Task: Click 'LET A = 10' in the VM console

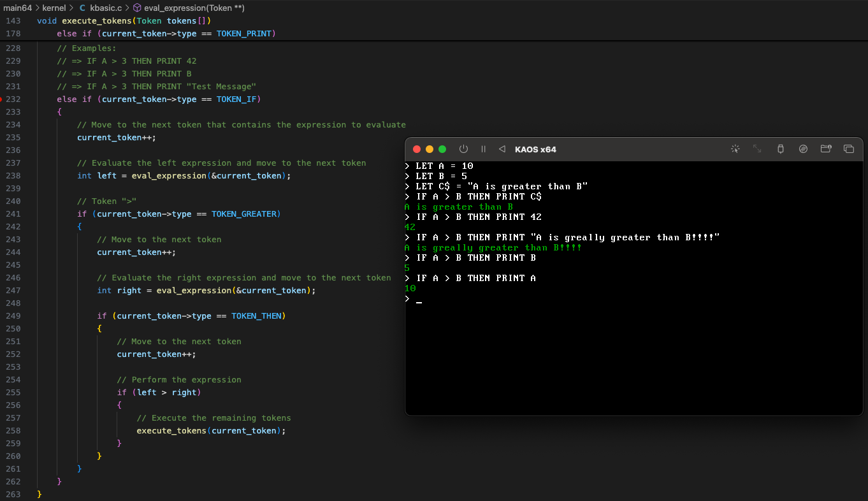Action: (x=444, y=166)
